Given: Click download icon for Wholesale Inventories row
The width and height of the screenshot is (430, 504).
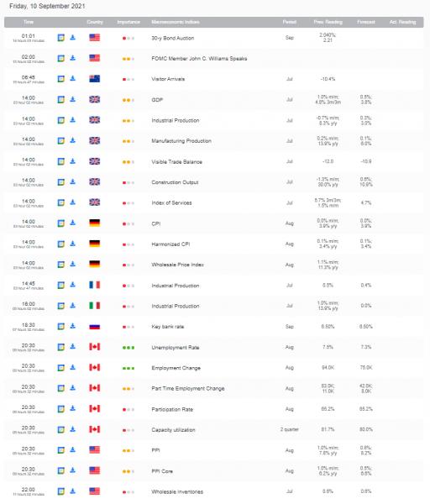Looking at the screenshot, I should click(73, 491).
